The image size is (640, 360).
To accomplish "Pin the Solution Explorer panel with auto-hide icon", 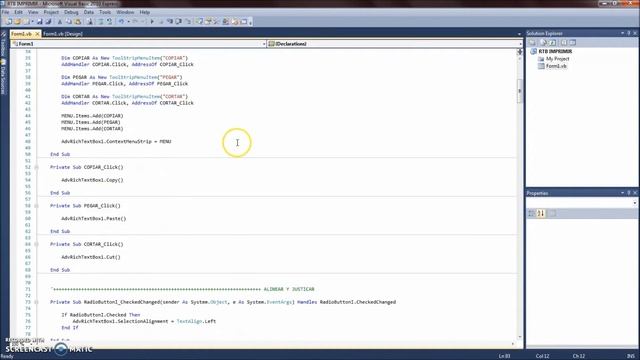I will pos(629,33).
